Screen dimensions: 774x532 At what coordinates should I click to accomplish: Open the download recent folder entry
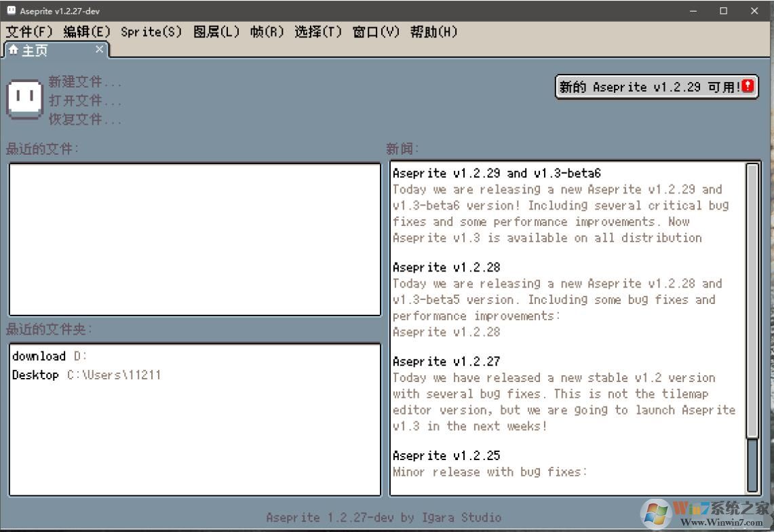[39, 356]
